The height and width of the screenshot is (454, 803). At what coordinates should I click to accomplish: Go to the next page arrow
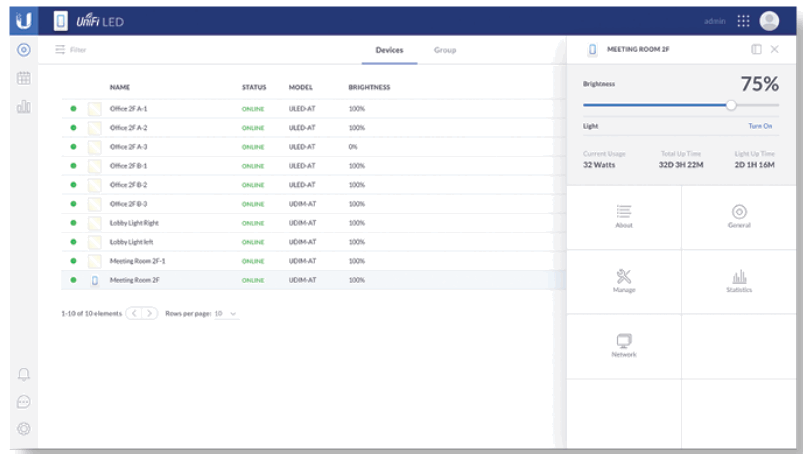(x=151, y=313)
